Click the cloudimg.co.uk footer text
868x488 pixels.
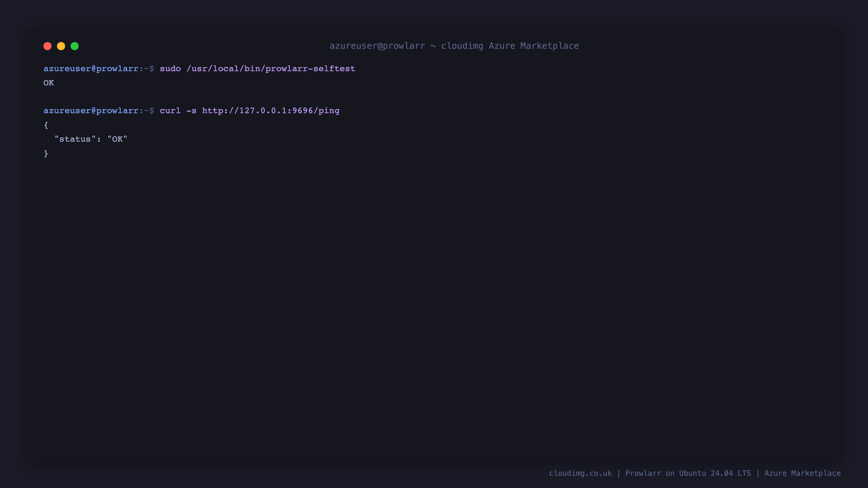point(580,473)
